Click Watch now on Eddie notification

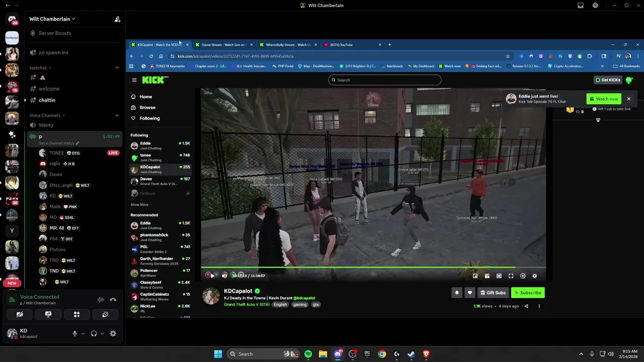point(604,99)
